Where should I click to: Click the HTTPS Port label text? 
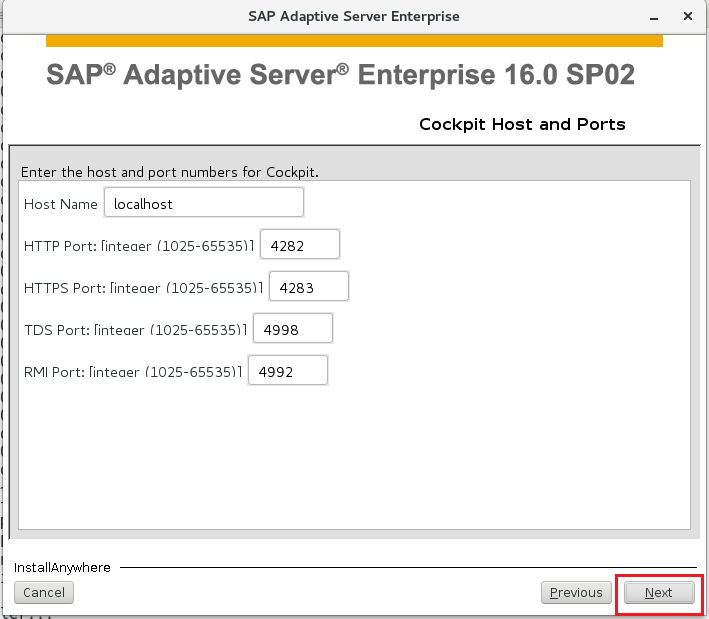point(143,288)
